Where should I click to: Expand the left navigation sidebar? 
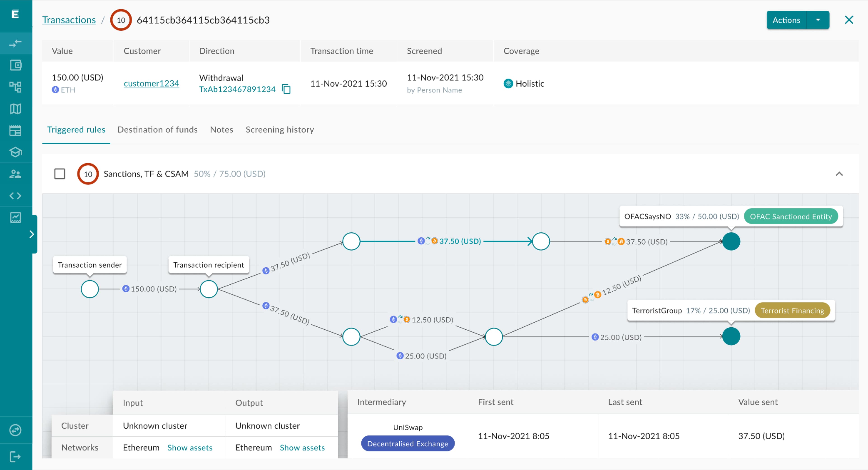click(x=31, y=234)
